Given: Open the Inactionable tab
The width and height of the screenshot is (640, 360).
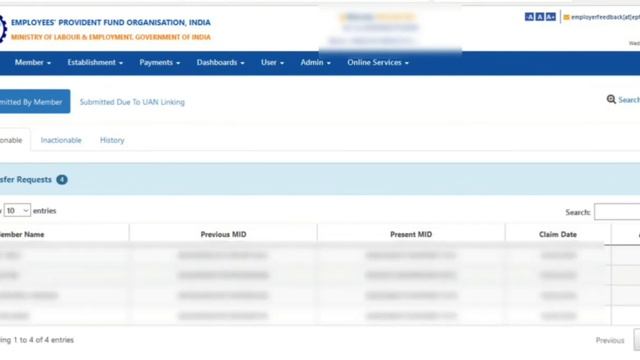Looking at the screenshot, I should click(x=61, y=140).
